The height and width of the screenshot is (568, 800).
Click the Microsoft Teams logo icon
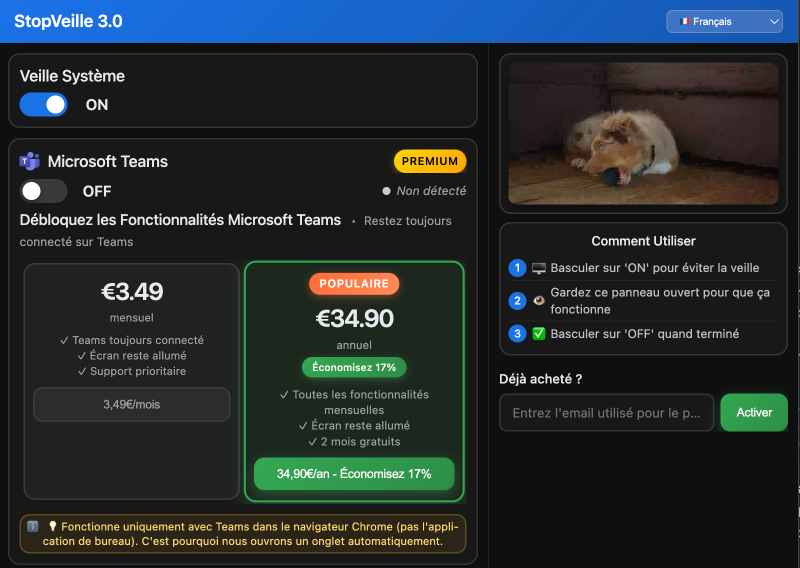tap(30, 161)
